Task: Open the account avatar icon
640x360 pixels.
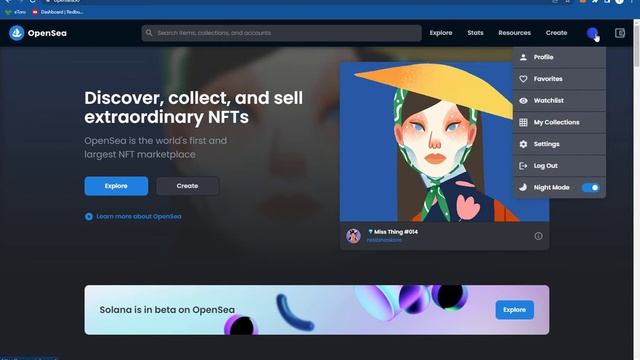Action: [x=592, y=33]
